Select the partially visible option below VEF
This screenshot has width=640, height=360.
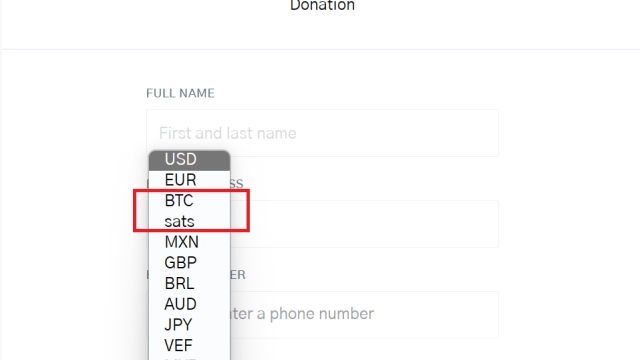point(189,358)
